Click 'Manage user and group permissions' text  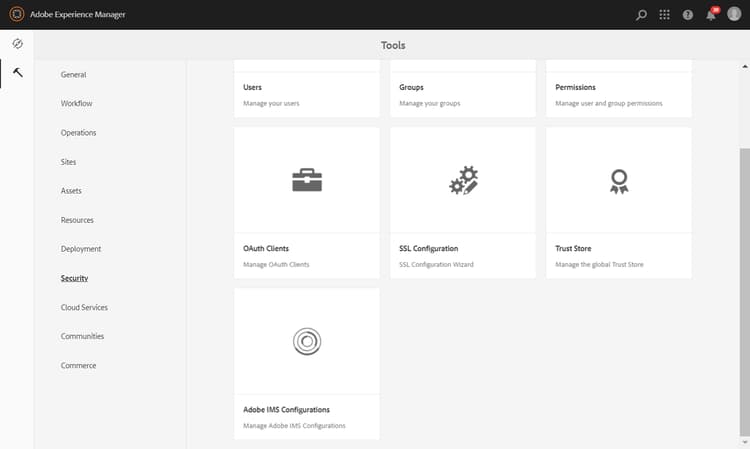pyautogui.click(x=609, y=103)
